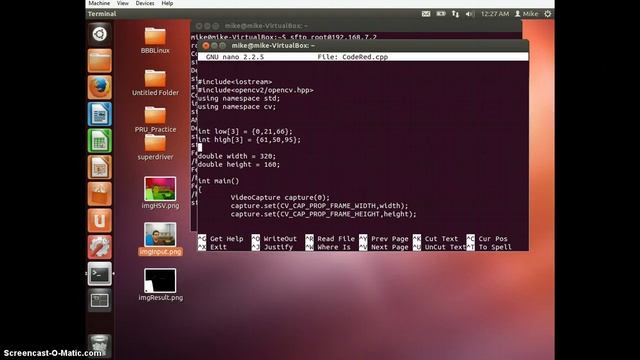Screen dimensions: 640x360
Task: Click the nano 'Where Is' shortcut
Action: click(x=328, y=247)
